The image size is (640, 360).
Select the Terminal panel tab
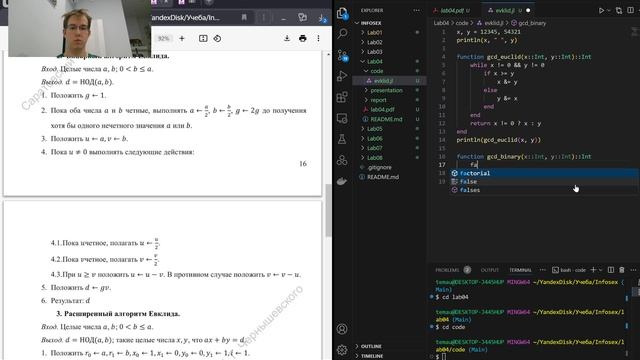pyautogui.click(x=520, y=270)
